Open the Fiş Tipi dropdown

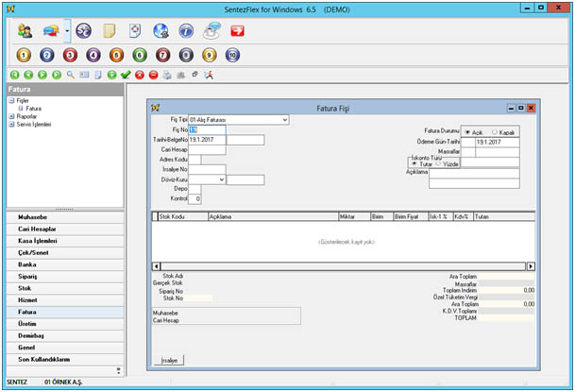pyautogui.click(x=285, y=120)
